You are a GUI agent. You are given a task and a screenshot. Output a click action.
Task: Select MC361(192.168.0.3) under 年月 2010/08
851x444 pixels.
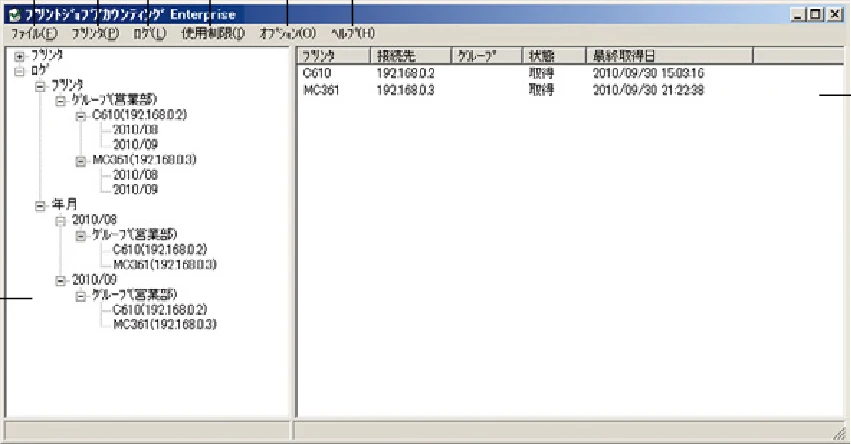[165, 264]
